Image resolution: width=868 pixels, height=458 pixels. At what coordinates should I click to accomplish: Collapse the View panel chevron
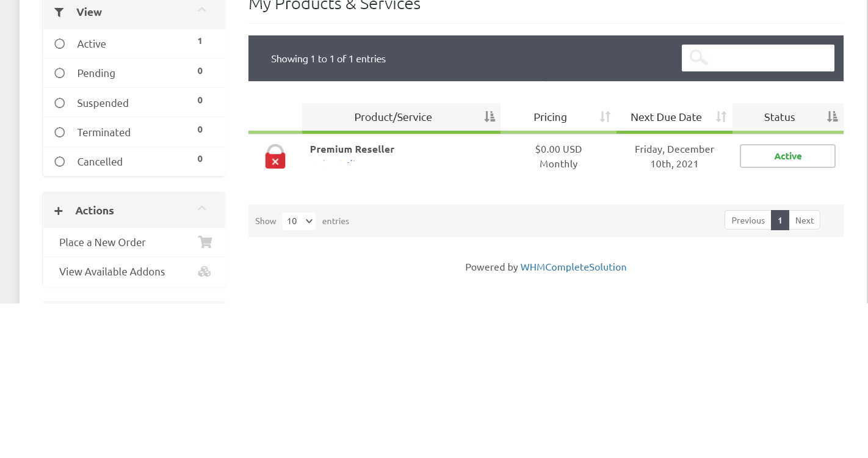[x=202, y=10]
